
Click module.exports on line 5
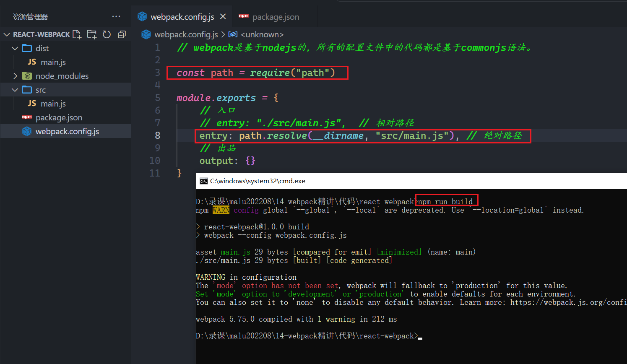click(x=216, y=98)
